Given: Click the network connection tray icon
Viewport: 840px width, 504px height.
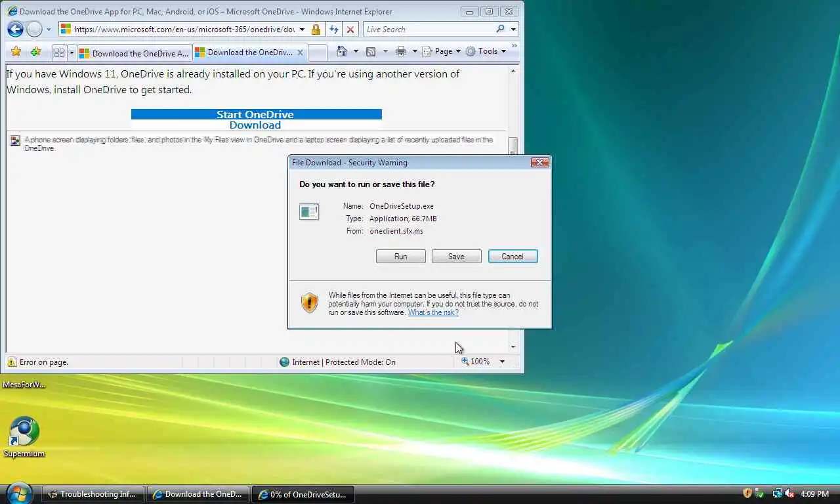Looking at the screenshot, I should coord(777,493).
